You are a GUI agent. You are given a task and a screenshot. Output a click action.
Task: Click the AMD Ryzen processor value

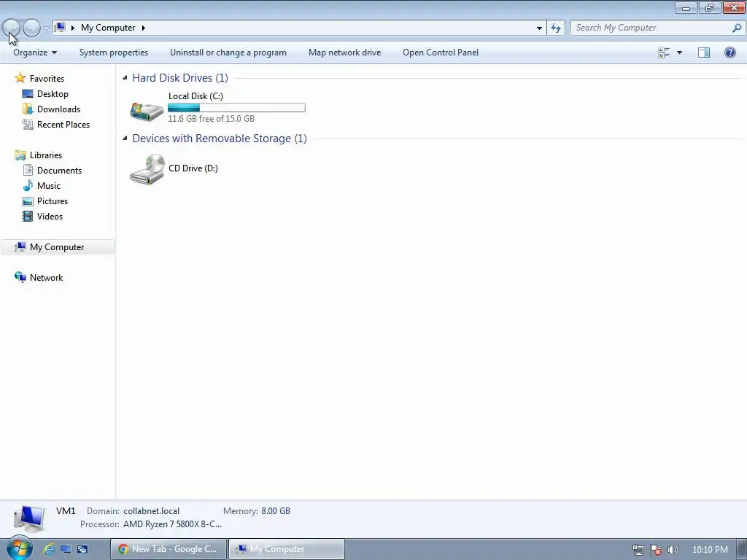(x=172, y=524)
